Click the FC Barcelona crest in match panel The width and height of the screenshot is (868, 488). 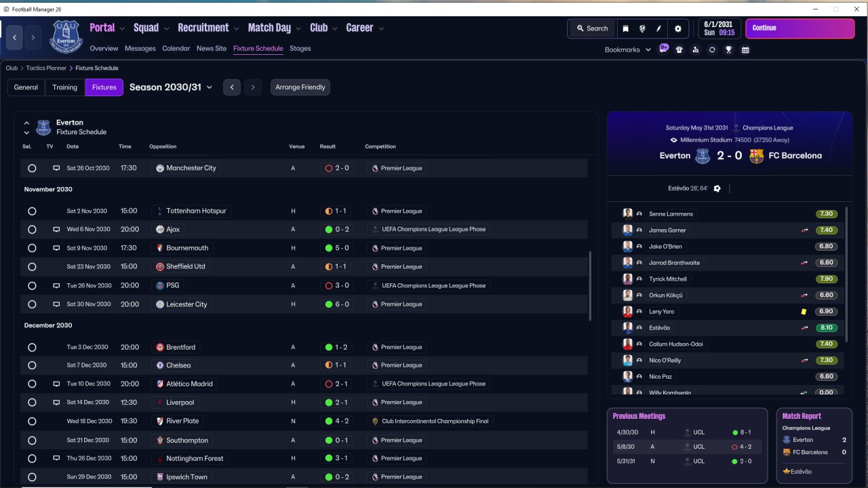756,156
